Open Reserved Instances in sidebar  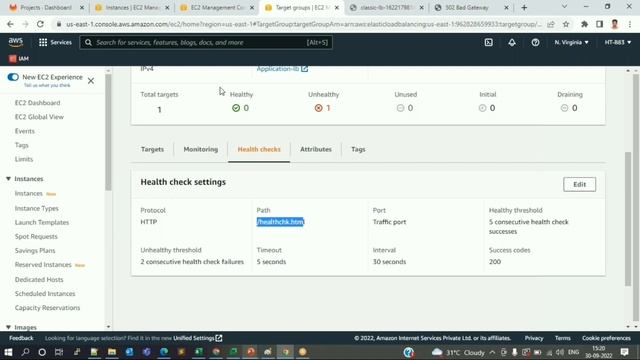point(43,265)
